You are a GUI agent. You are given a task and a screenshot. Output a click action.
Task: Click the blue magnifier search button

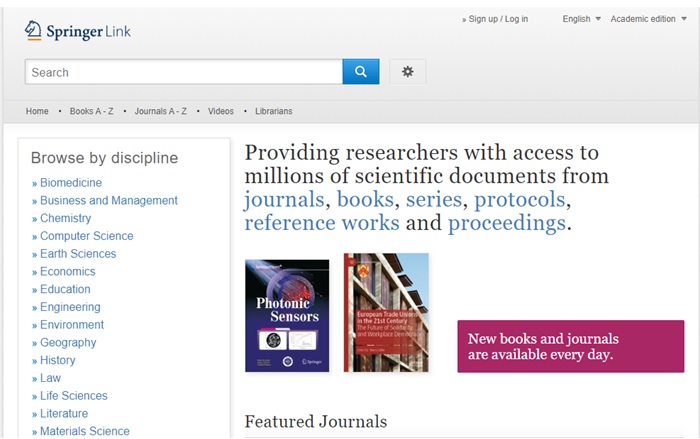click(x=361, y=71)
